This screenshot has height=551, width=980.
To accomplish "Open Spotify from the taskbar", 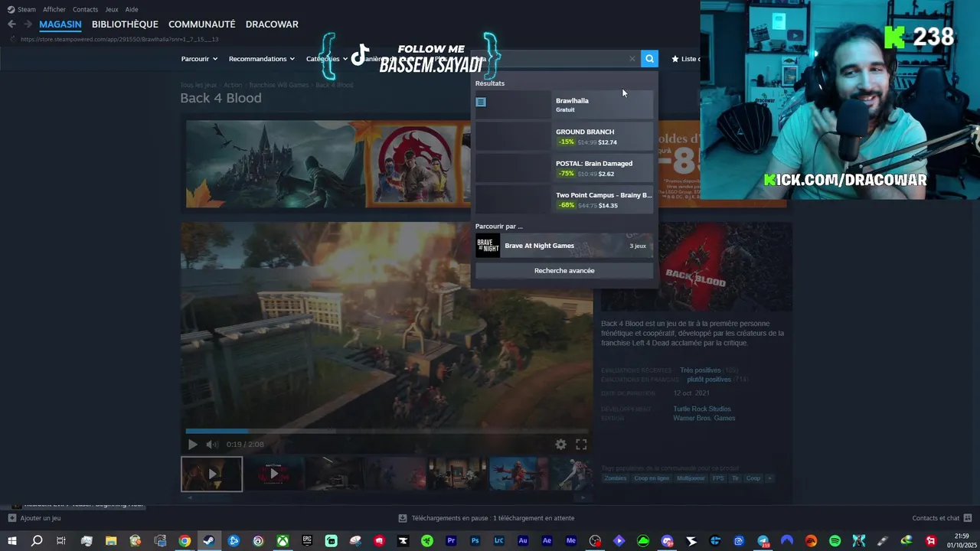I will tap(835, 541).
